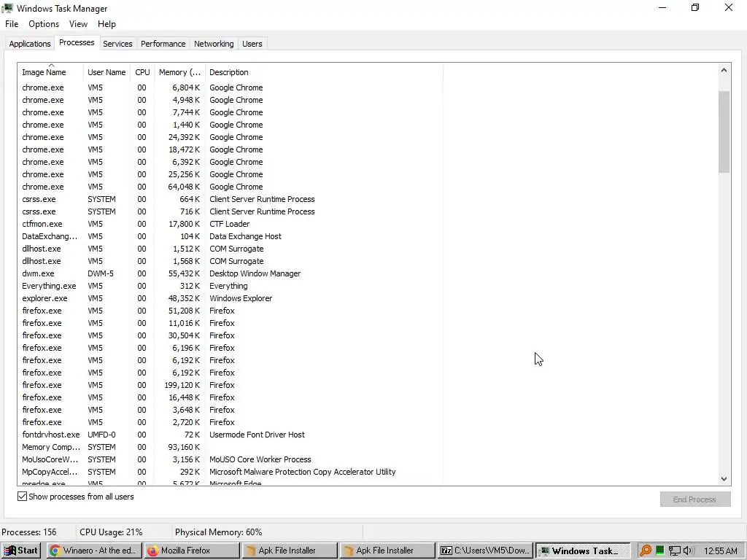747x560 pixels.
Task: Select firefox.exe row using 51,208 K
Action: pos(231,311)
